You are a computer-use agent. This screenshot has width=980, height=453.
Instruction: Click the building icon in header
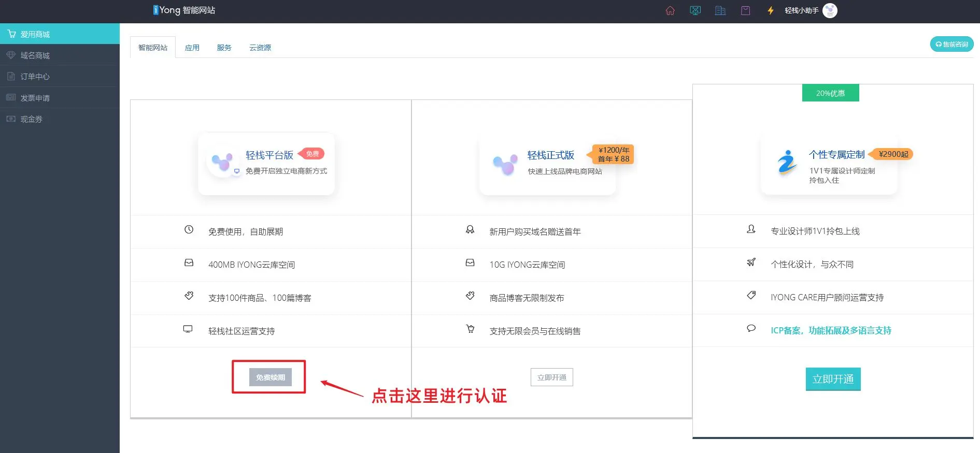[720, 11]
